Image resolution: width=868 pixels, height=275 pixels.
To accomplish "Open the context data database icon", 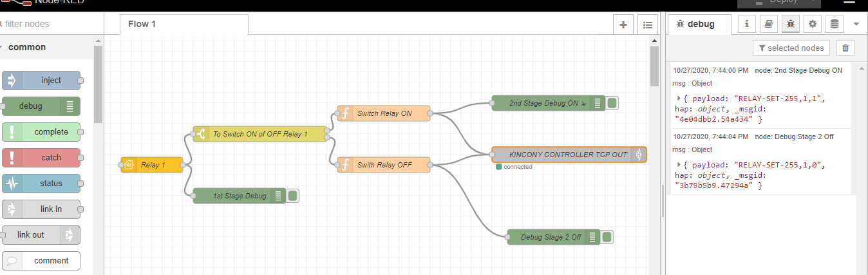I will (x=835, y=24).
